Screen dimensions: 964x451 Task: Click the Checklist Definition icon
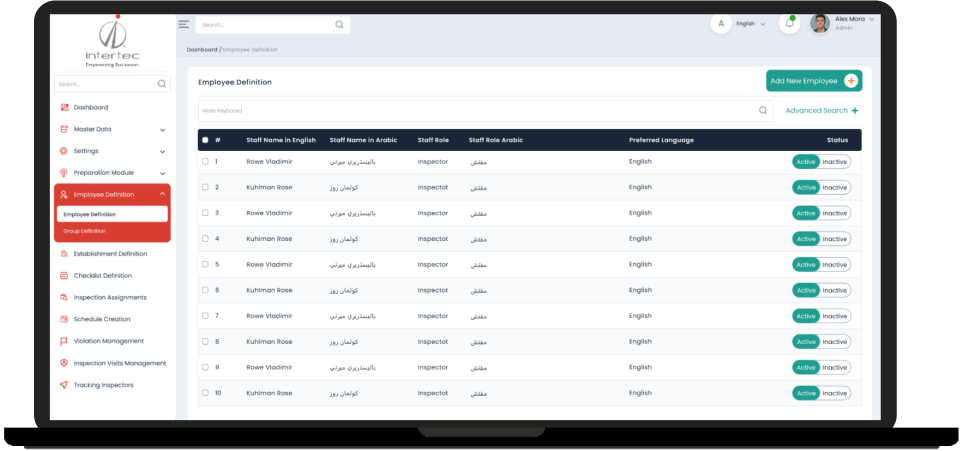click(x=64, y=276)
